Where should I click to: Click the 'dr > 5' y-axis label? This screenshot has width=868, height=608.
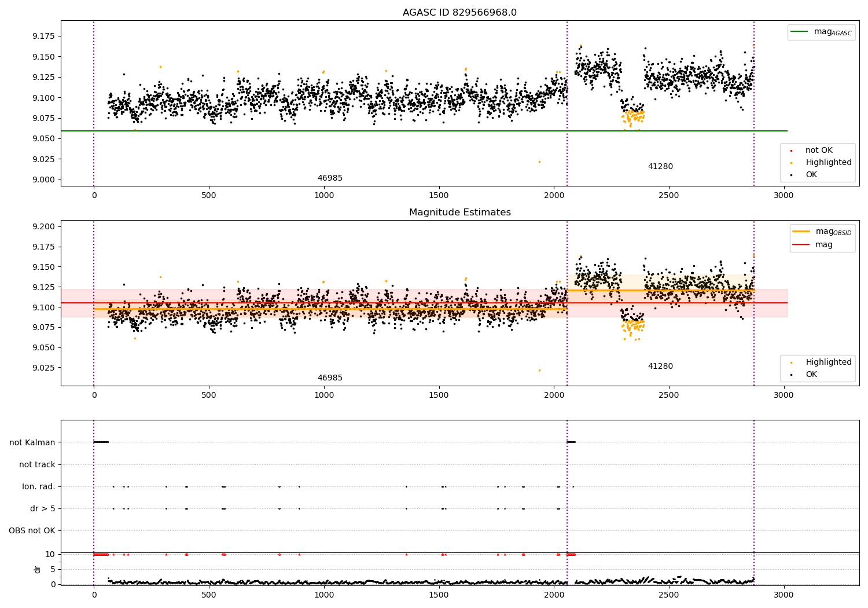43,508
